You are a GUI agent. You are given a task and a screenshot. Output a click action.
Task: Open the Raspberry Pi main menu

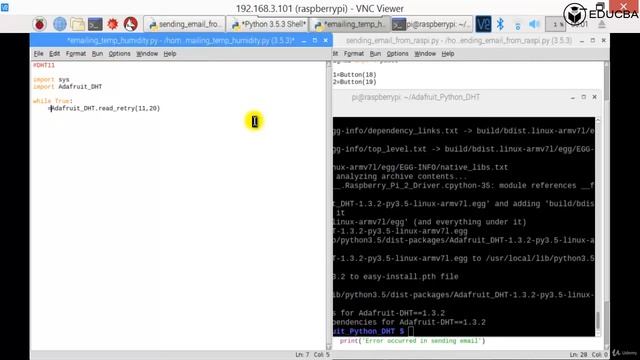(40, 24)
